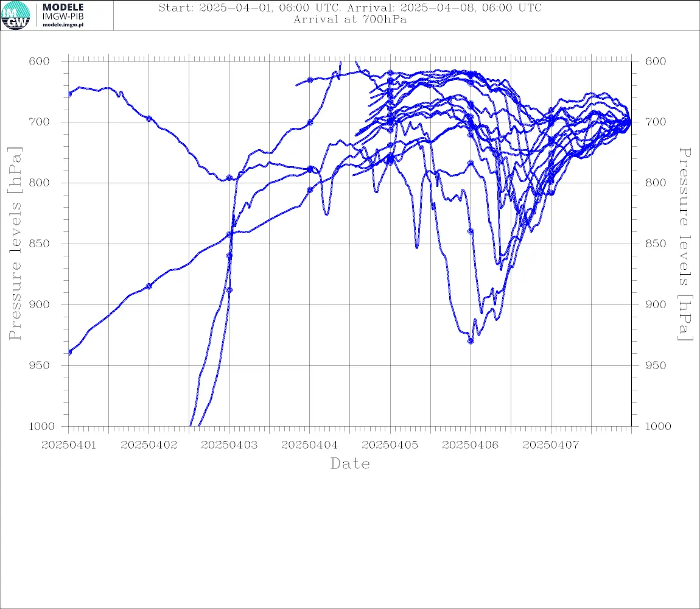Click the IMGW round logo icon
The image size is (700, 609).
(x=16, y=16)
